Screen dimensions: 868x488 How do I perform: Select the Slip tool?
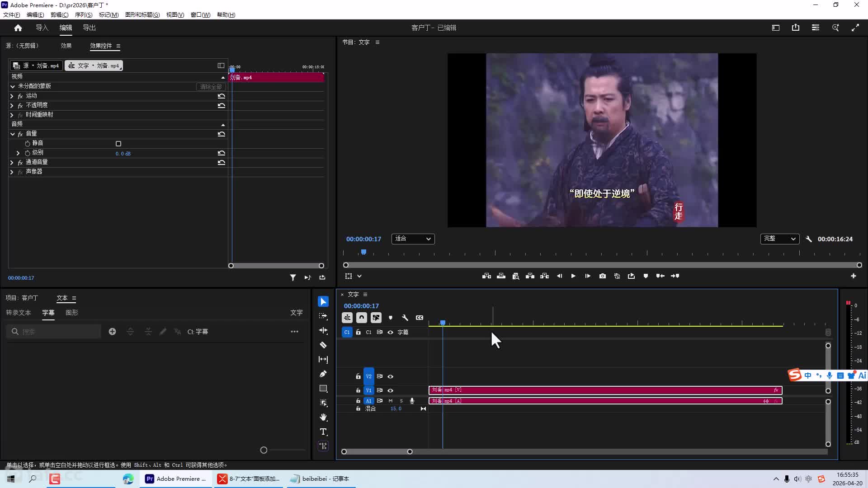click(x=323, y=359)
